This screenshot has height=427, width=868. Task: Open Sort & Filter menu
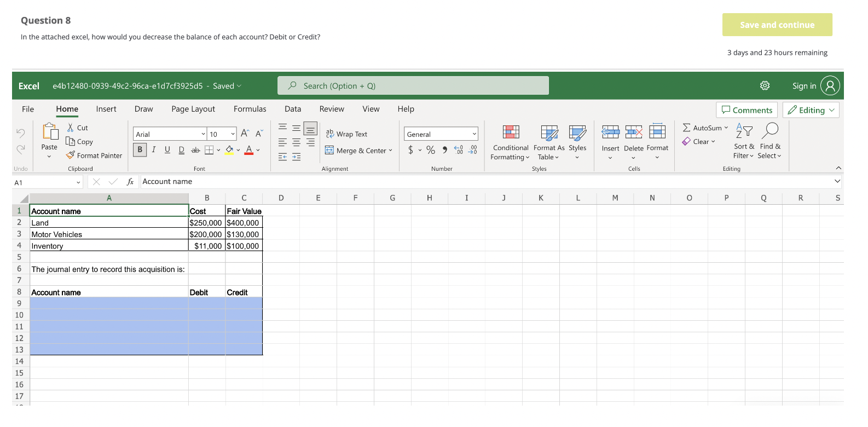744,141
